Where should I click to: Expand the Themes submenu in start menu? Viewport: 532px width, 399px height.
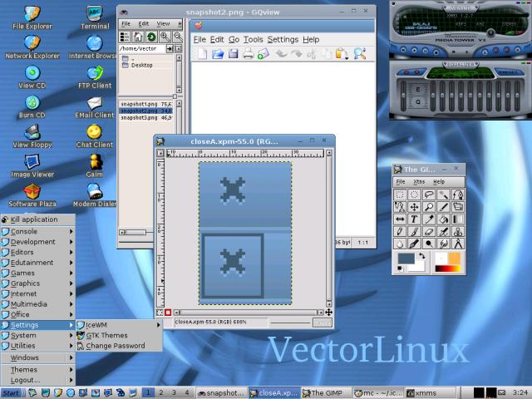[x=37, y=369]
